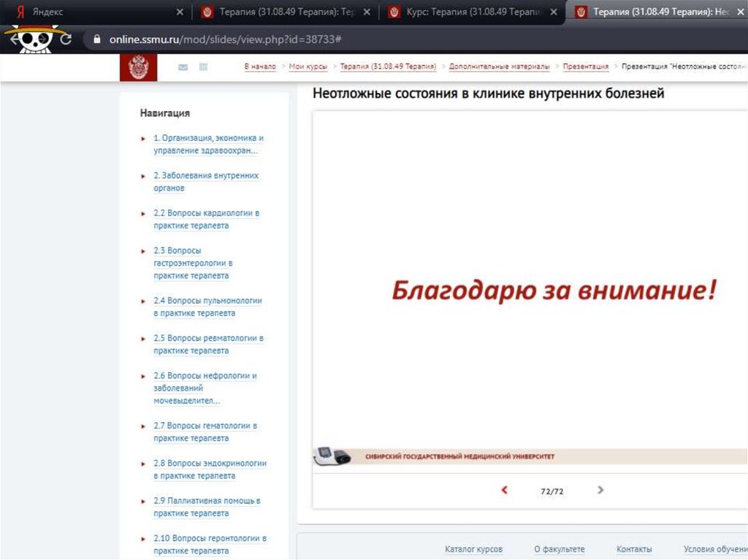Expand arrow beside 2.8 Вопросы эндокринологии
The width and height of the screenshot is (748, 560).
point(143,464)
